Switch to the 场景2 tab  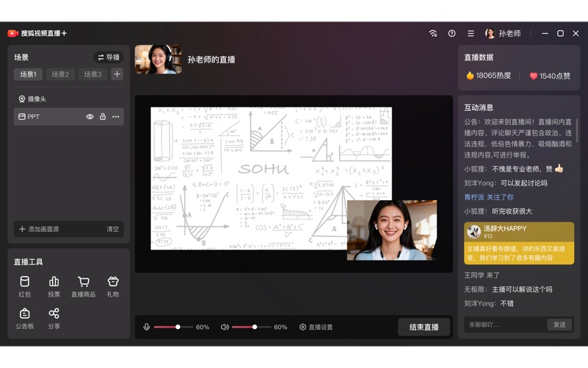coord(60,74)
